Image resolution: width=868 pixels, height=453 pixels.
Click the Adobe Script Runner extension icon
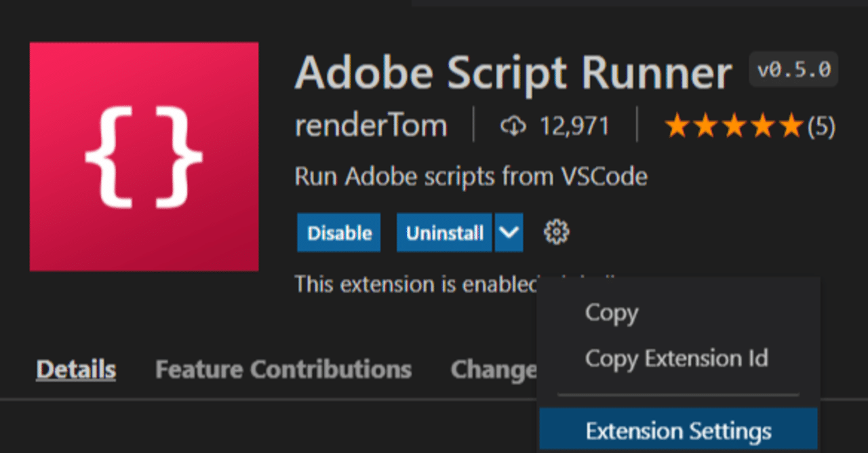[144, 155]
